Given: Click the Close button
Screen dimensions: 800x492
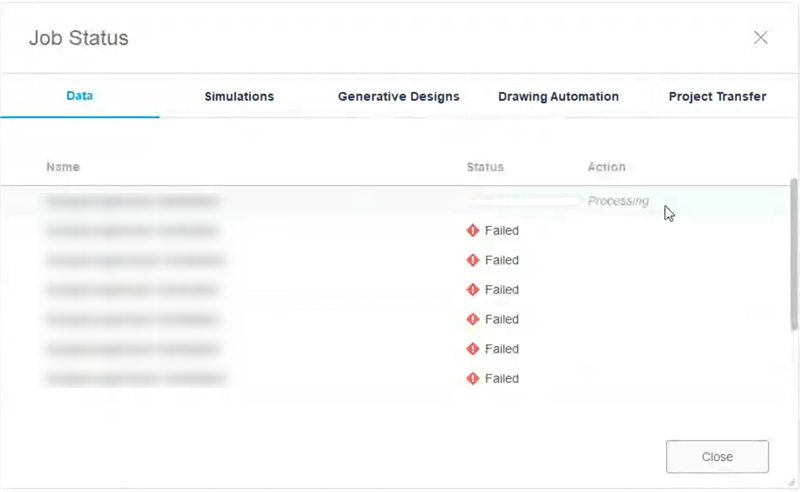Looking at the screenshot, I should (717, 457).
